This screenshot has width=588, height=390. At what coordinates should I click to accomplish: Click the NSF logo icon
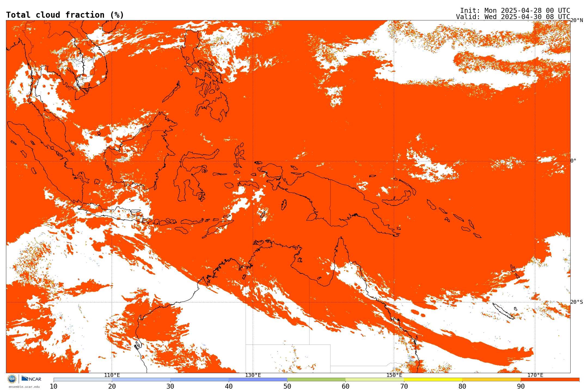pyautogui.click(x=12, y=379)
